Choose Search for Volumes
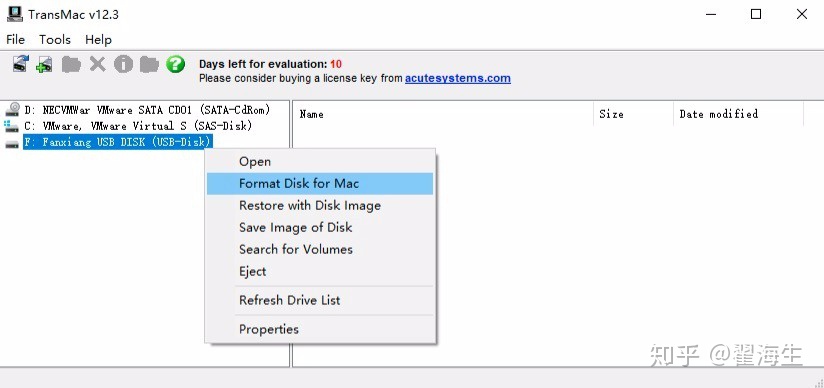 point(320,249)
